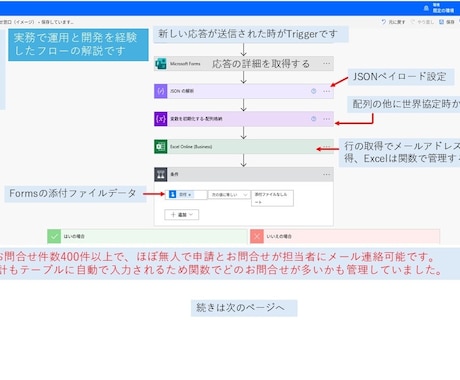
Task: Click the condition step icon
Action: [161, 174]
